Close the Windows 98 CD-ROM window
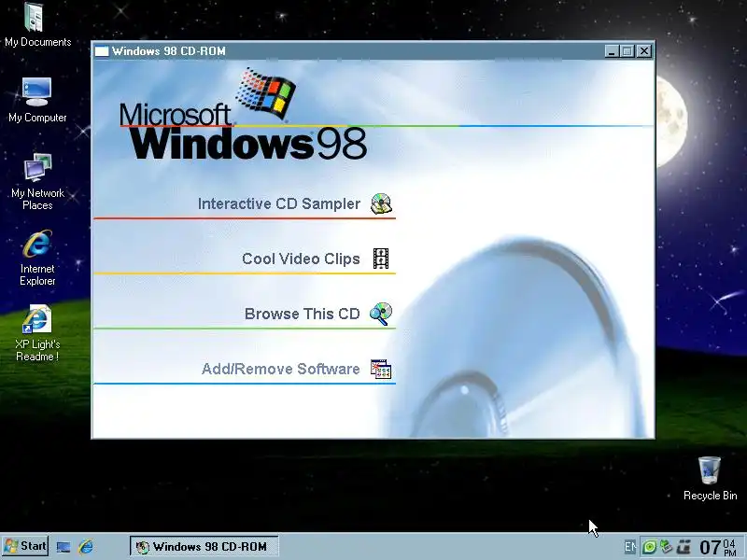The height and width of the screenshot is (560, 747). tap(644, 51)
